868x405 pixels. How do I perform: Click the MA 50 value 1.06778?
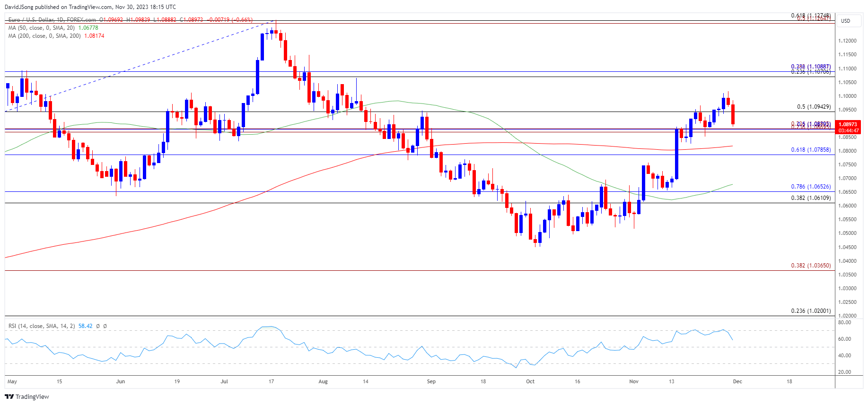88,28
